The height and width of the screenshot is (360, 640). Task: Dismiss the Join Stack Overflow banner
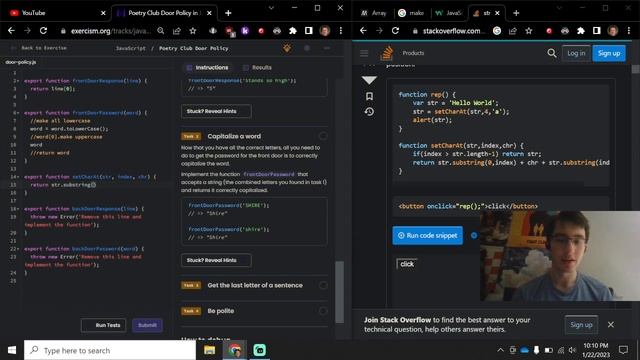point(611,324)
